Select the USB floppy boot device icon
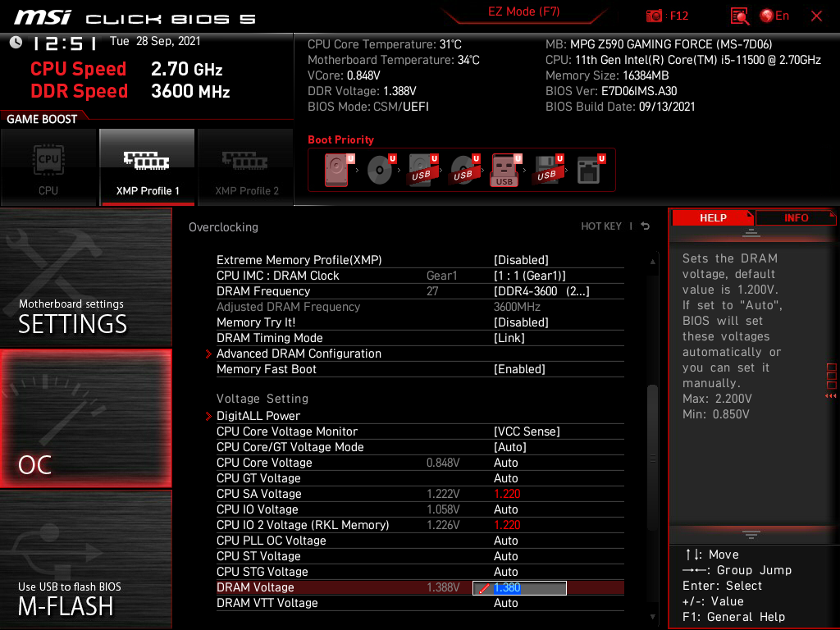The height and width of the screenshot is (630, 840). click(547, 170)
